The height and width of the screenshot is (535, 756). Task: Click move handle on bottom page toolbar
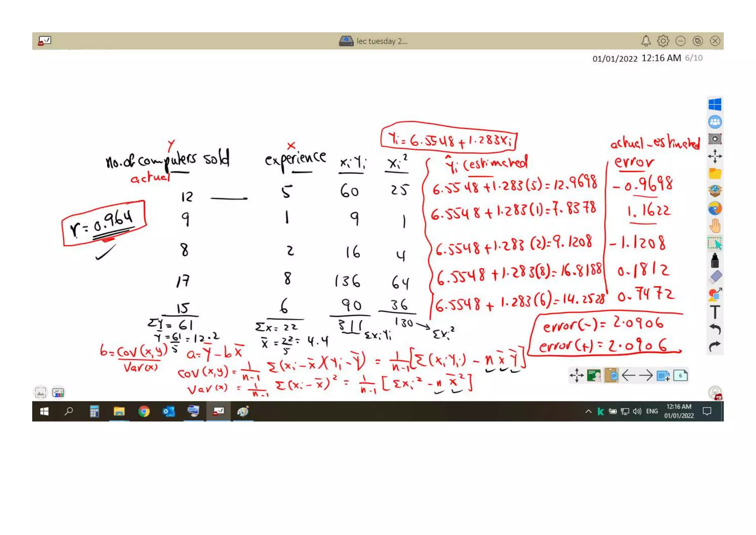coord(577,376)
